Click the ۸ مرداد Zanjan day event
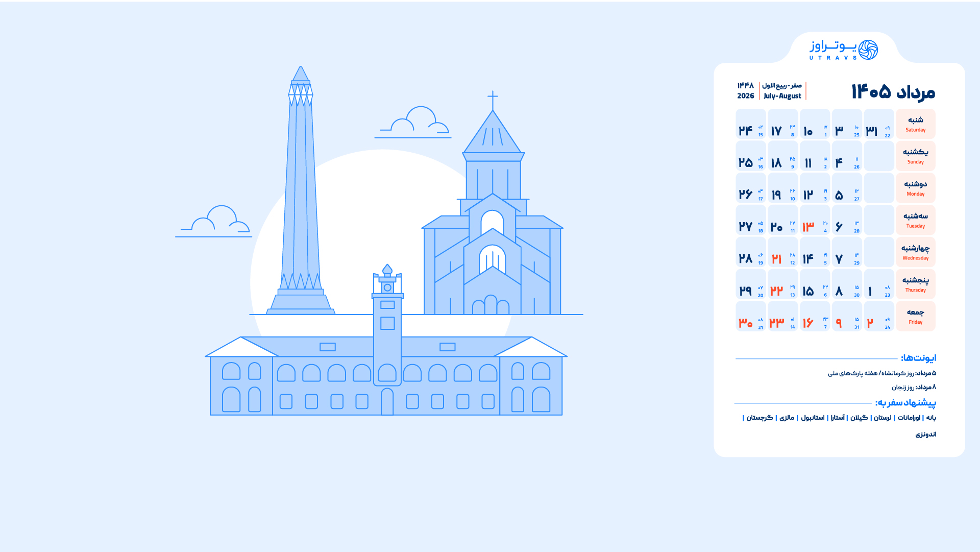 click(914, 387)
